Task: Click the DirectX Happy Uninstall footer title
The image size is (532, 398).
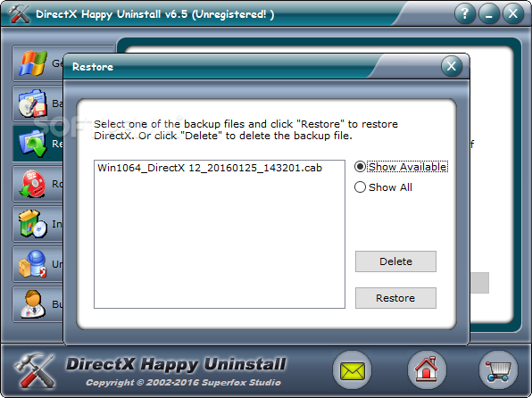Action: pyautogui.click(x=176, y=364)
